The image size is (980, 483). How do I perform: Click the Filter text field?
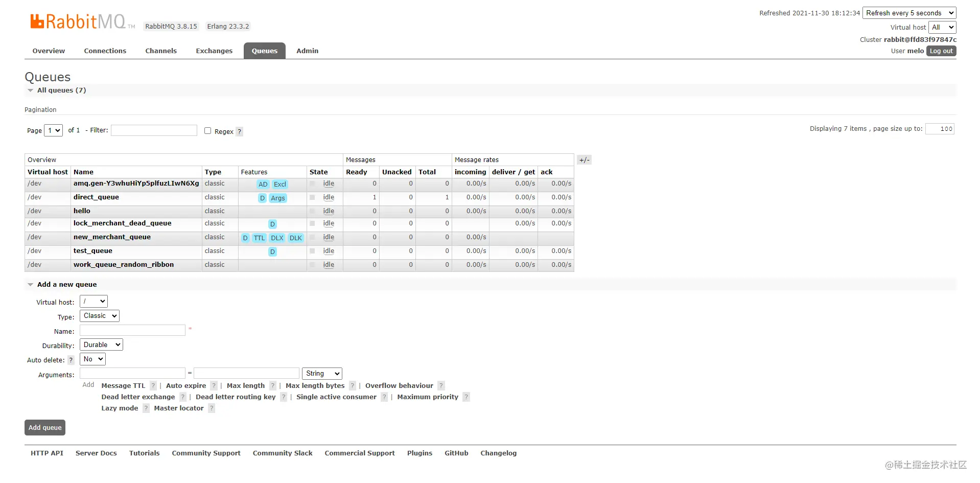154,130
